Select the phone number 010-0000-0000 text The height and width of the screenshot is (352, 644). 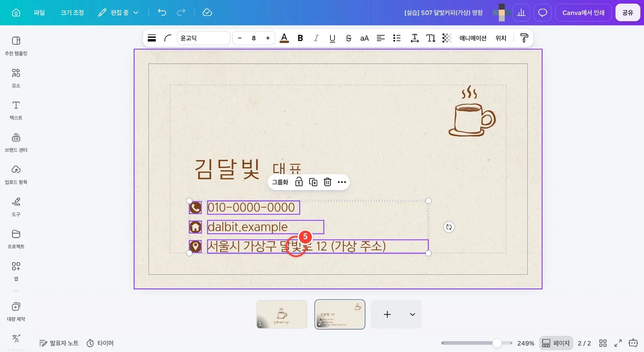[253, 207]
